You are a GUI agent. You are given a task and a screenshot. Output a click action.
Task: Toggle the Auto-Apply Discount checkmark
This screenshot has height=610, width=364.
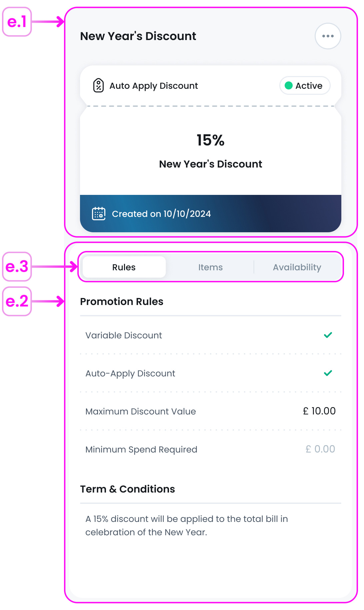coord(328,373)
